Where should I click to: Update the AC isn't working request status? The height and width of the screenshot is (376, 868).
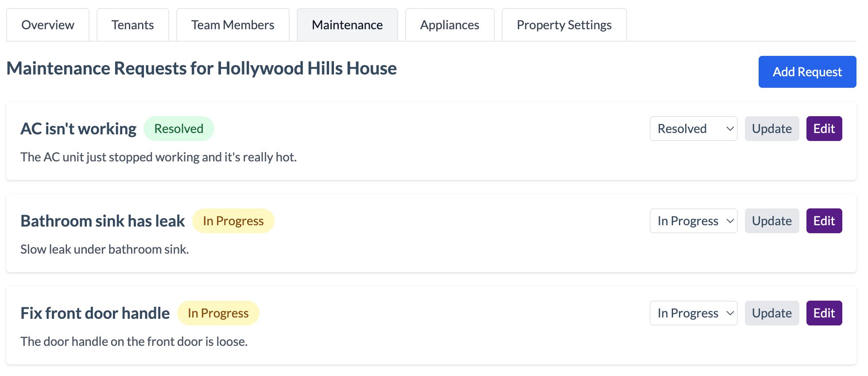coord(771,129)
